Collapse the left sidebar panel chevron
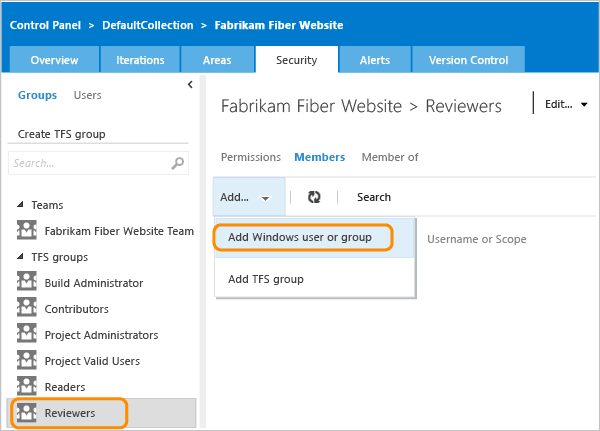This screenshot has width=600, height=431. pyautogui.click(x=190, y=86)
